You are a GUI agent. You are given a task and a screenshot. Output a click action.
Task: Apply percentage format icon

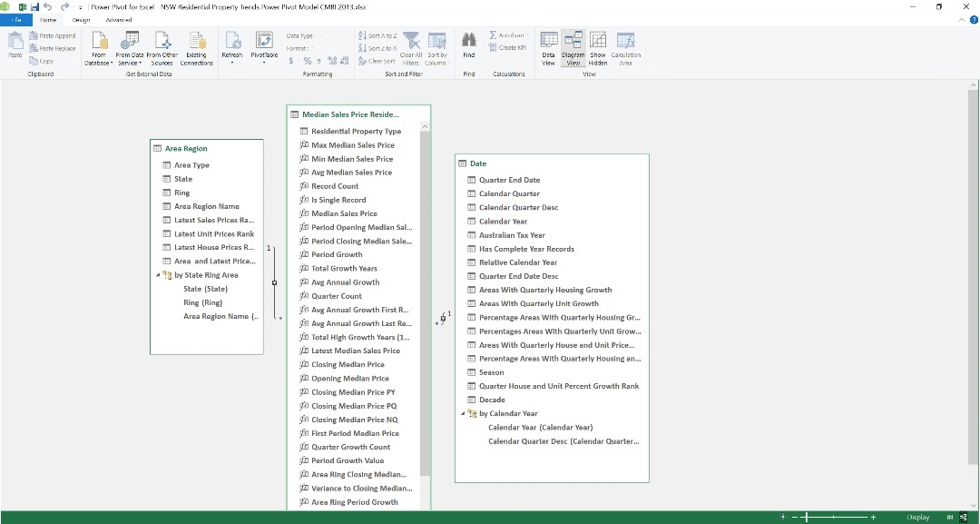[308, 61]
